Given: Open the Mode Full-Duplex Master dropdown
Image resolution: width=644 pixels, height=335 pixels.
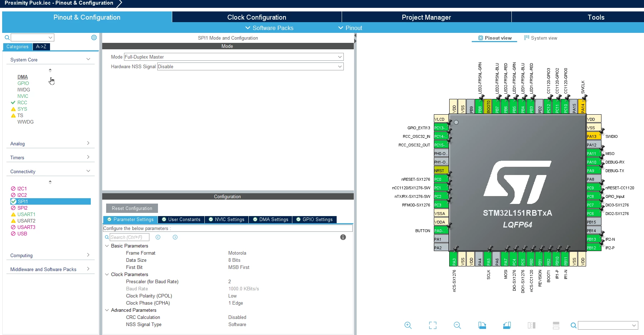Looking at the screenshot, I should click(x=234, y=57).
